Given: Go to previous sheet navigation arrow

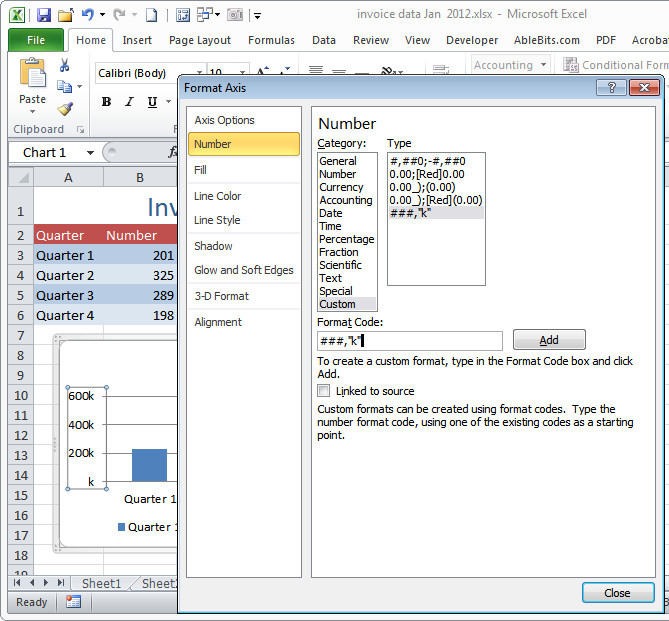Looking at the screenshot, I should pos(32,583).
